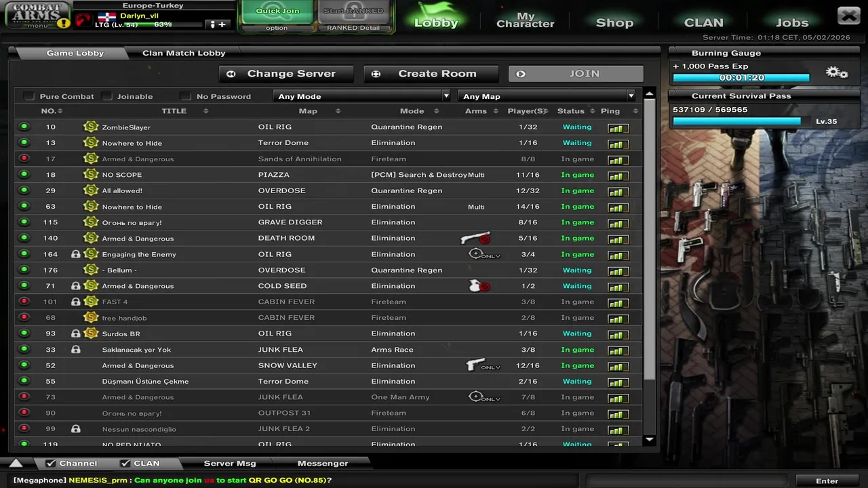Click the Change Server button

coord(286,74)
